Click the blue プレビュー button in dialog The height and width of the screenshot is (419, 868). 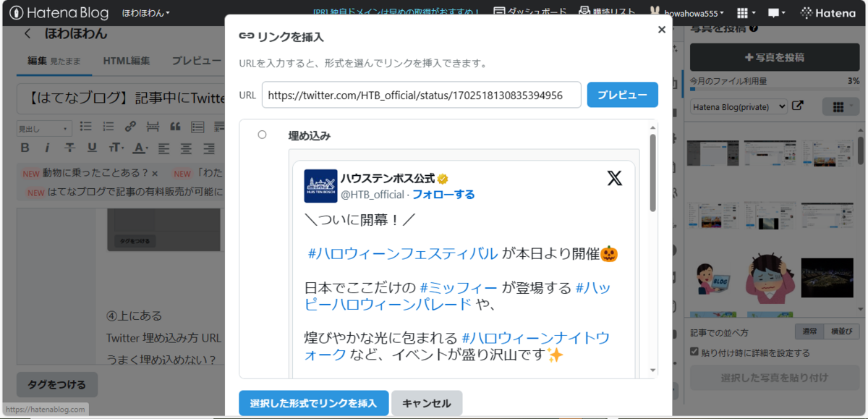pos(622,95)
